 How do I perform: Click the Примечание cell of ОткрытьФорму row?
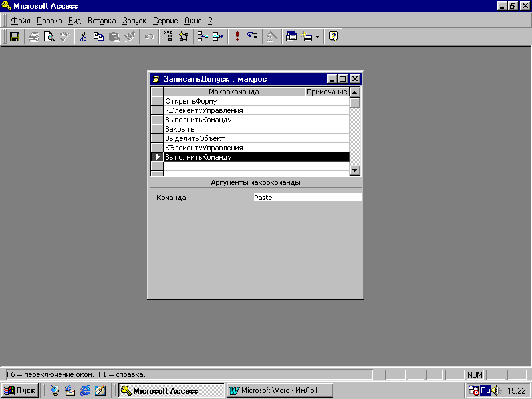coord(327,101)
